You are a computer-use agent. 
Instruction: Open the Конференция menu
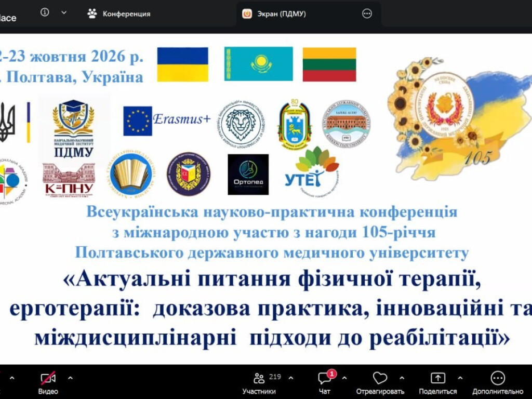tap(119, 14)
